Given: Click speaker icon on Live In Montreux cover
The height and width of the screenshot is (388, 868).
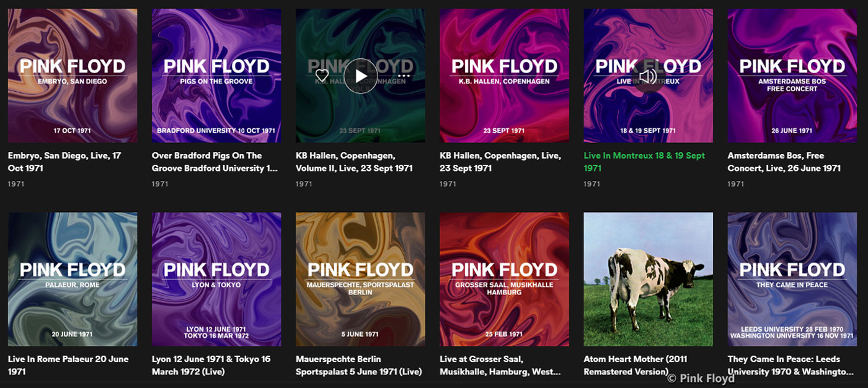Looking at the screenshot, I should click(648, 76).
